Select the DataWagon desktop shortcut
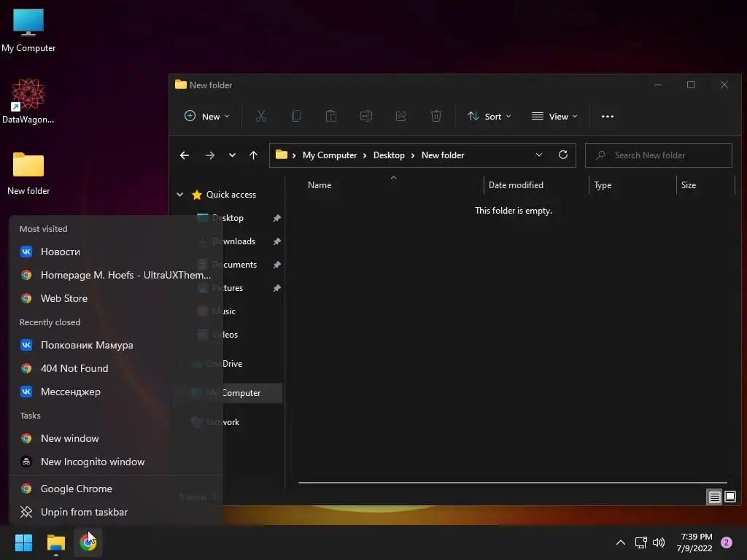Viewport: 747px width, 560px height. coord(28,101)
